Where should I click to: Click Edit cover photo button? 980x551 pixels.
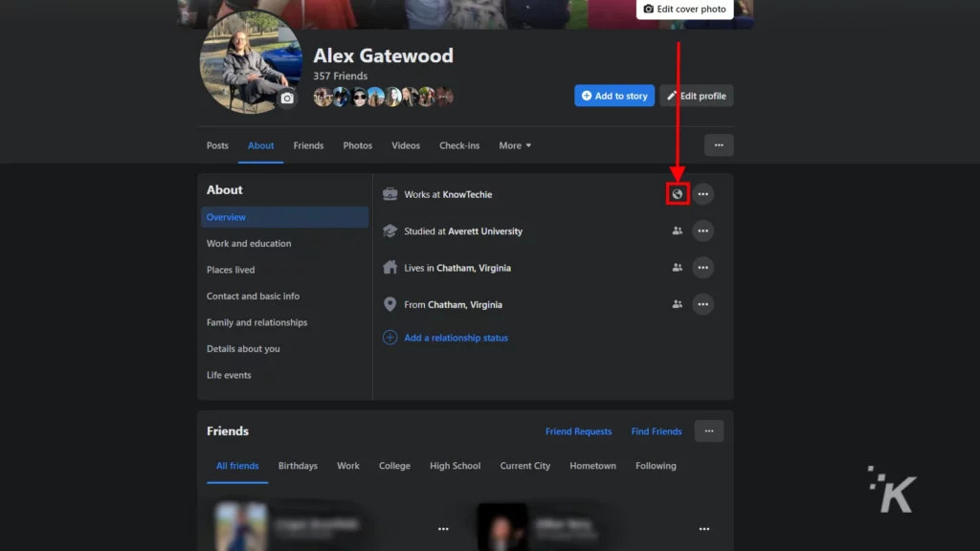pyautogui.click(x=684, y=9)
